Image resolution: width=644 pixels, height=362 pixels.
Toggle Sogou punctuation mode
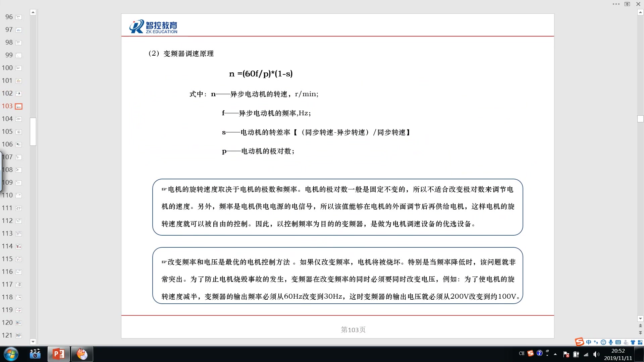pyautogui.click(x=596, y=342)
